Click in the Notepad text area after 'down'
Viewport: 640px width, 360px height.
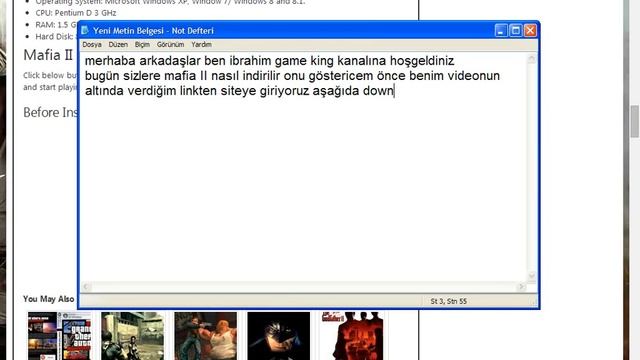396,91
